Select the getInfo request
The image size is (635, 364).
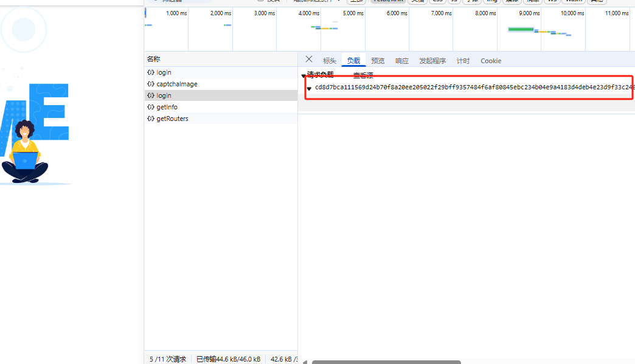point(221,107)
